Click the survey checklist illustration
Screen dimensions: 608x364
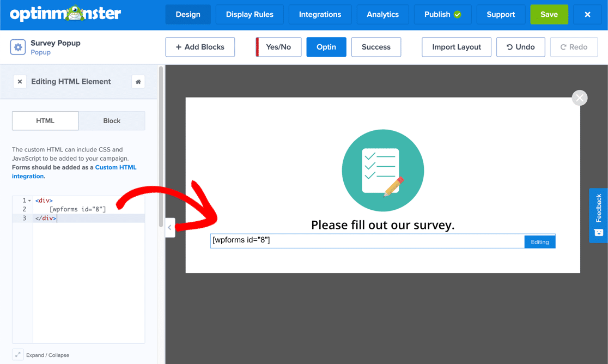(382, 170)
